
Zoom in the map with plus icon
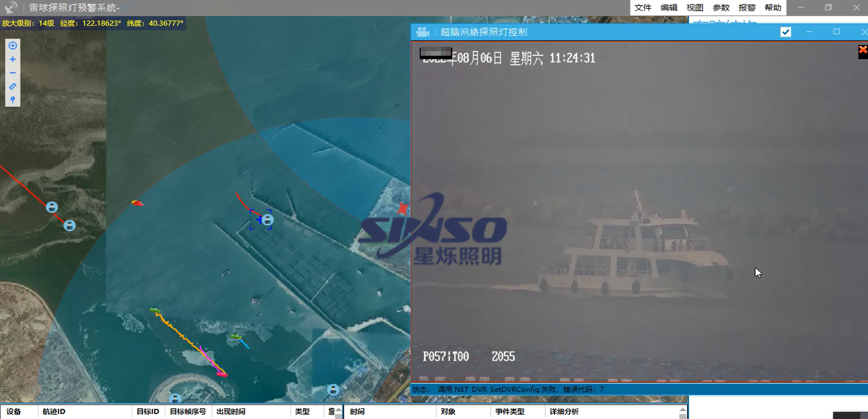pos(13,60)
